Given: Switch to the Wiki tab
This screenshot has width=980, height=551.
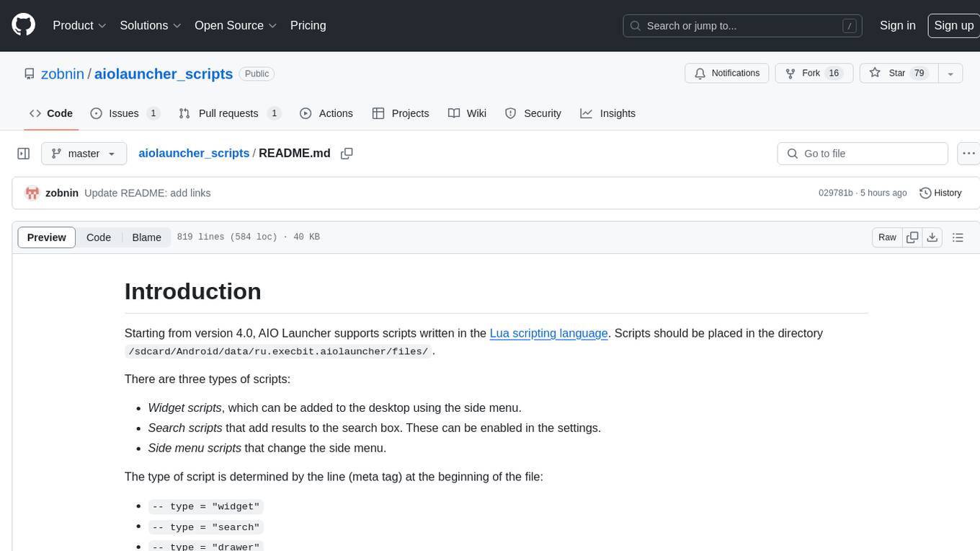Looking at the screenshot, I should [467, 113].
